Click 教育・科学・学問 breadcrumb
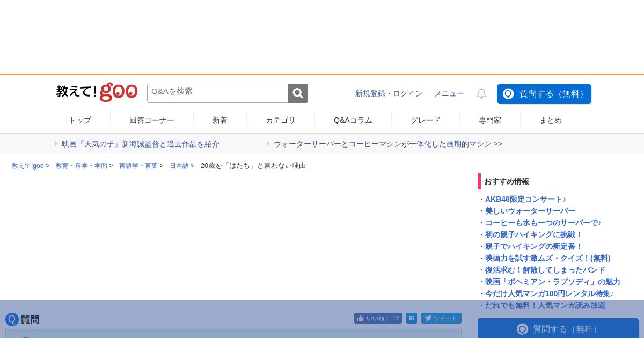 point(82,166)
